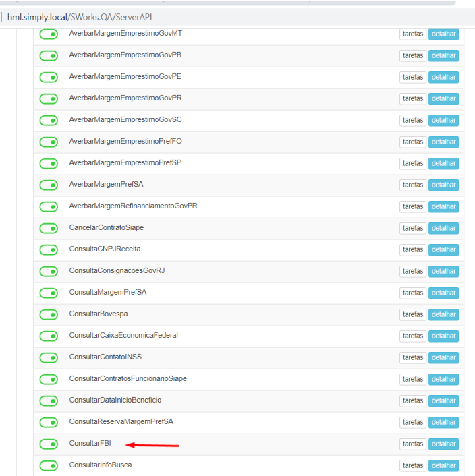Toggle the ConsultarContratosFuncionarioSiape switch

click(49, 379)
